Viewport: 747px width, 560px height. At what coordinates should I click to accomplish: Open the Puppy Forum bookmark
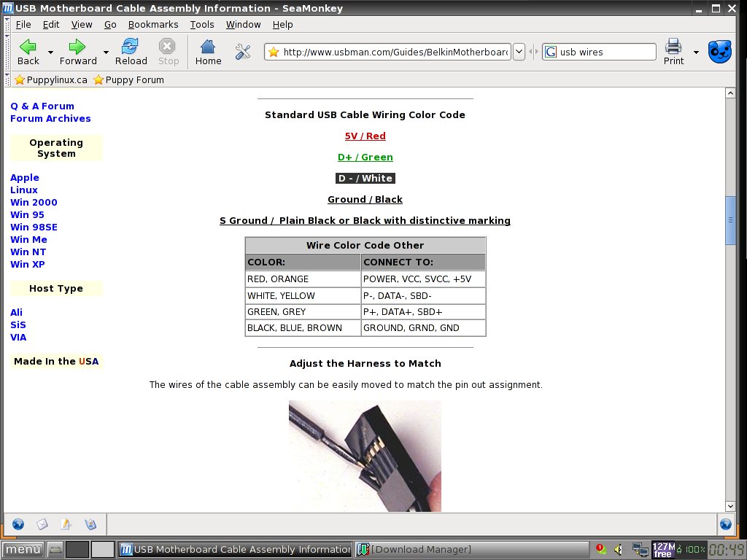coord(128,80)
